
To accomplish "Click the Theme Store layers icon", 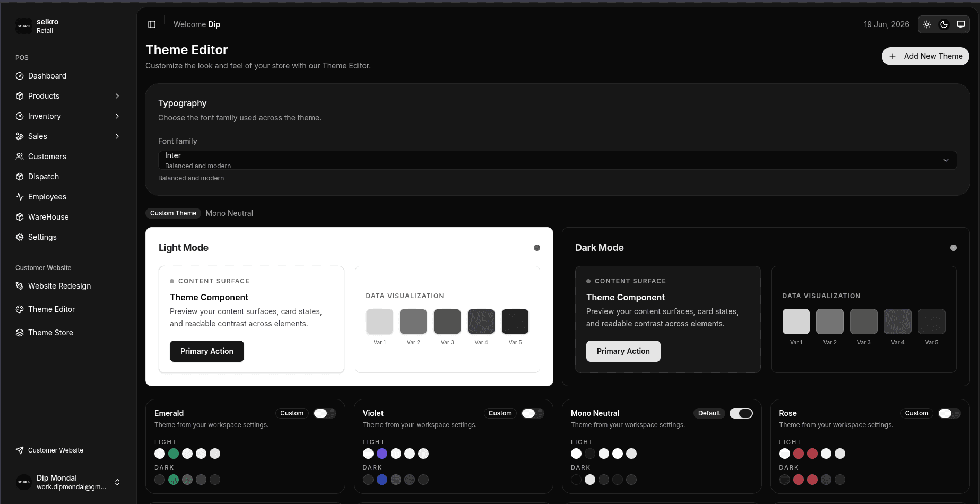I will point(20,333).
